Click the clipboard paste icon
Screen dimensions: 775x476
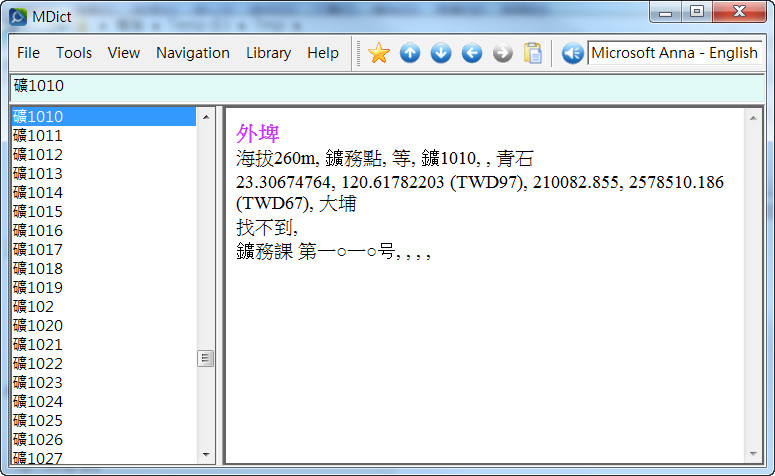[x=533, y=53]
